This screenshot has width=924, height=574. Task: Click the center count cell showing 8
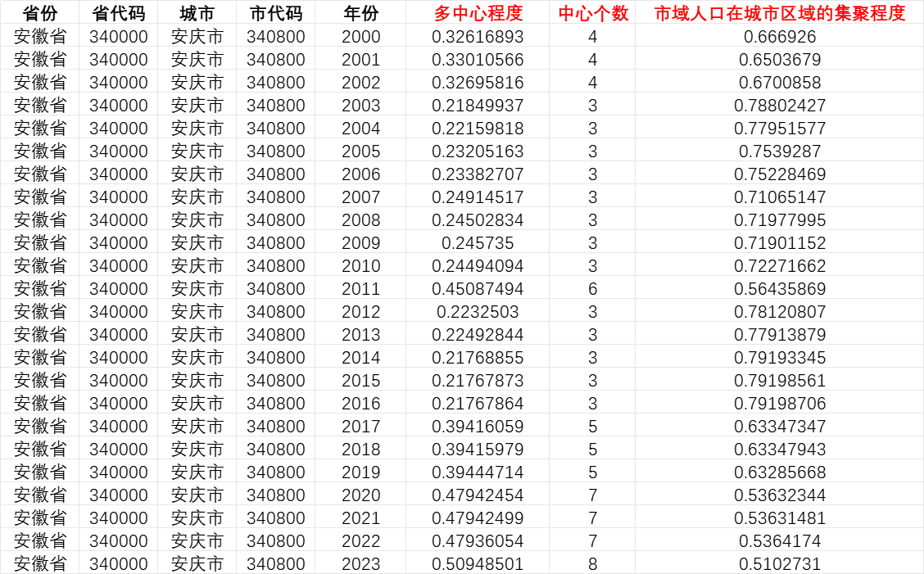point(592,564)
